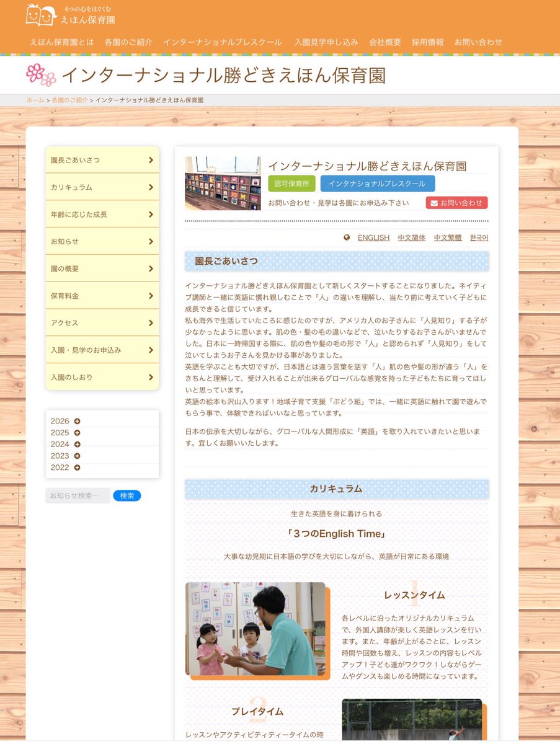Open 各園のご紹介 in top navigation

coord(128,42)
